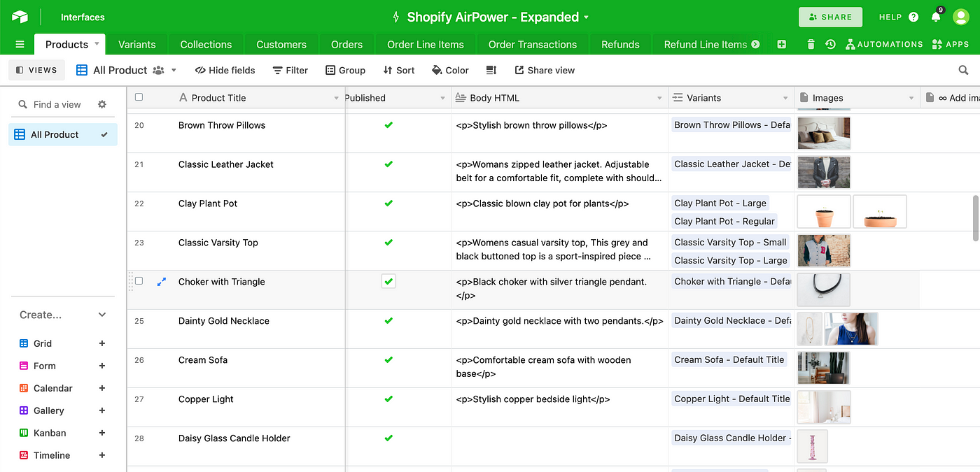The width and height of the screenshot is (980, 472).
Task: Open the hamburger menu for tables list
Action: [x=20, y=44]
